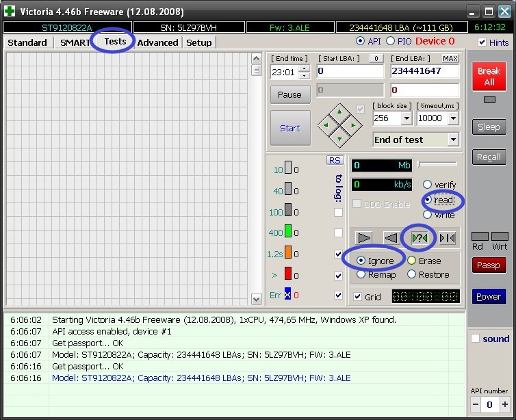Select the verify radio button
This screenshot has width=516, height=420.
(x=427, y=185)
